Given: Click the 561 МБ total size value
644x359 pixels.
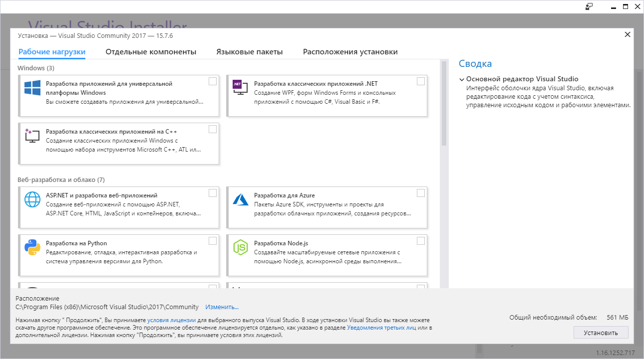Looking at the screenshot, I should click(618, 318).
